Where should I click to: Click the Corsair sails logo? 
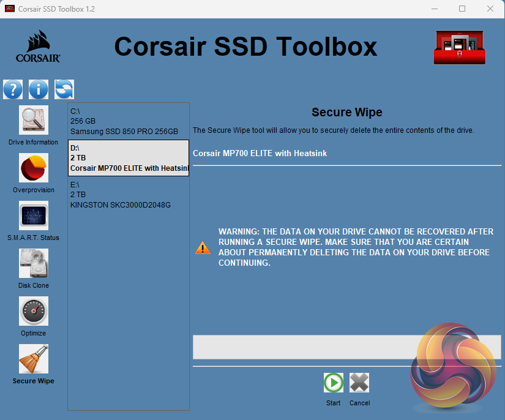tap(38, 47)
